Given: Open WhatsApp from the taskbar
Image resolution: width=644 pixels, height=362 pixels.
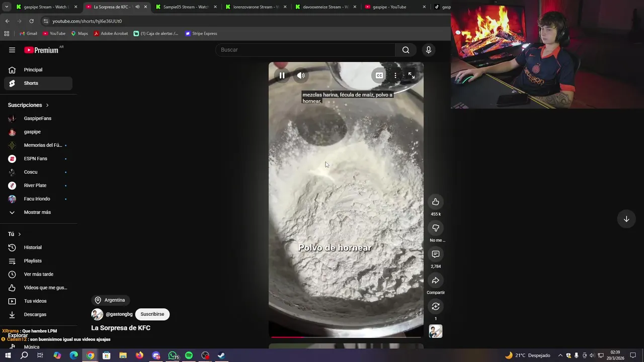Looking at the screenshot, I should 173,355.
